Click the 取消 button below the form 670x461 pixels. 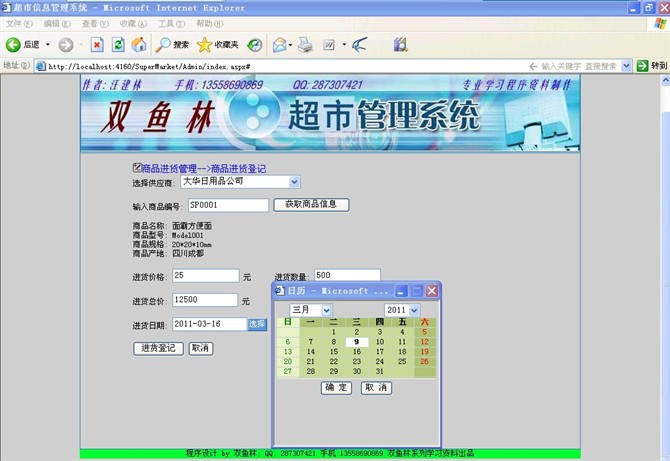pyautogui.click(x=200, y=348)
